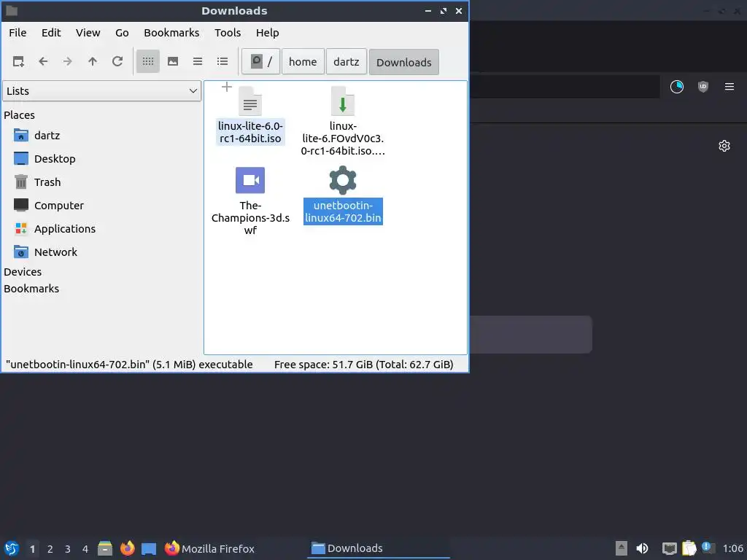Switch to workspace 4
Viewport: 747px width, 560px height.
[x=85, y=549]
